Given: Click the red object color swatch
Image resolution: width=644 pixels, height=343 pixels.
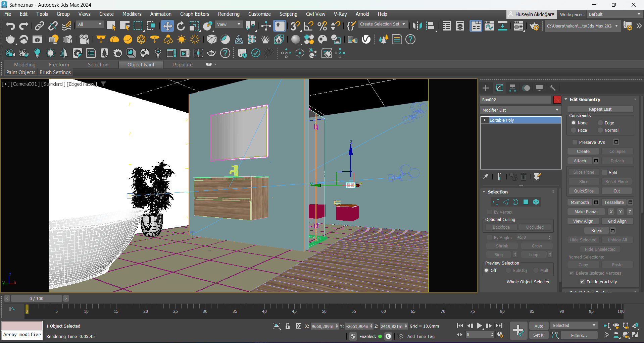Looking at the screenshot, I should tap(557, 100).
